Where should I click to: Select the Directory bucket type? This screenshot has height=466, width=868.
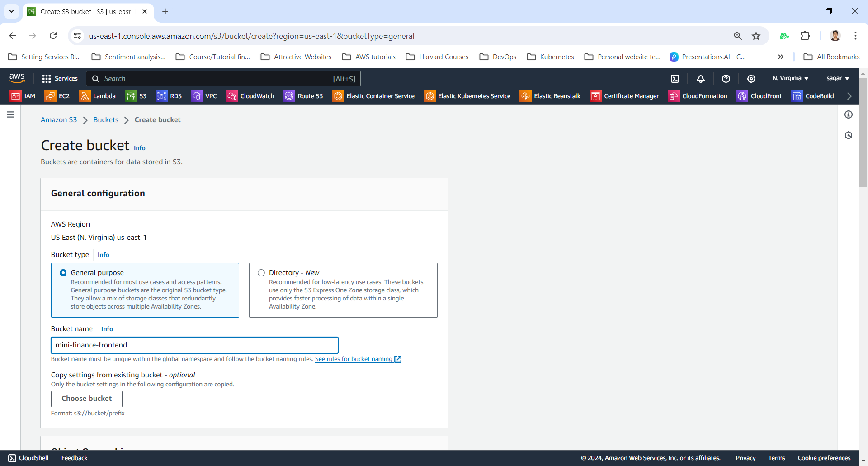tap(261, 273)
